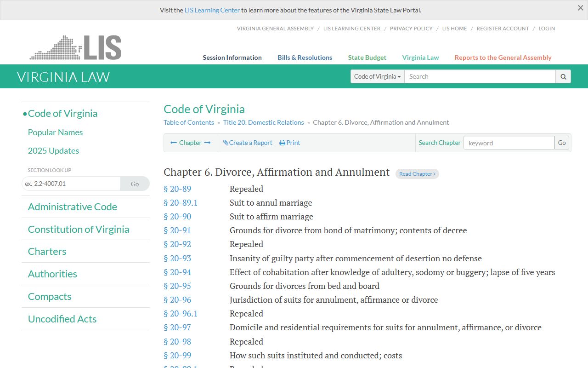588x368 pixels.
Task: Click the VIRGINIA LAW banner title
Action: click(63, 77)
